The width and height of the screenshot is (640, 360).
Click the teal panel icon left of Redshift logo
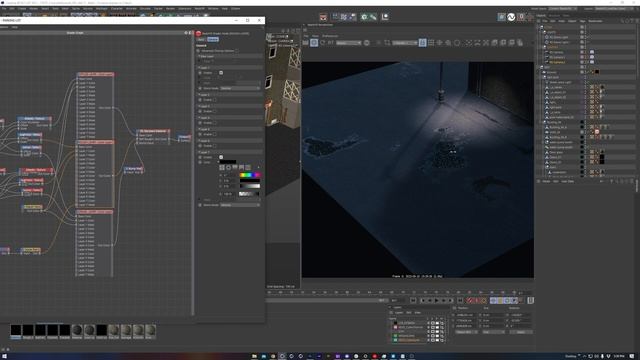[502, 17]
